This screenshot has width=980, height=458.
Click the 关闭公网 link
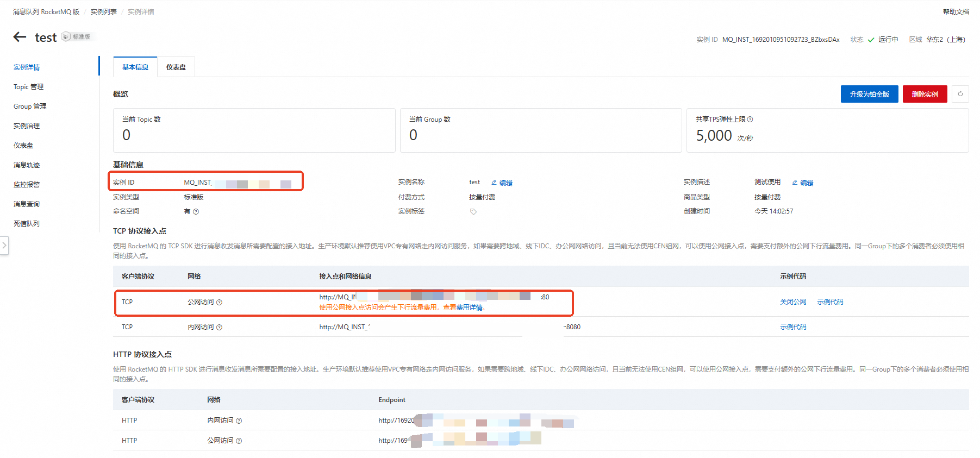point(793,302)
